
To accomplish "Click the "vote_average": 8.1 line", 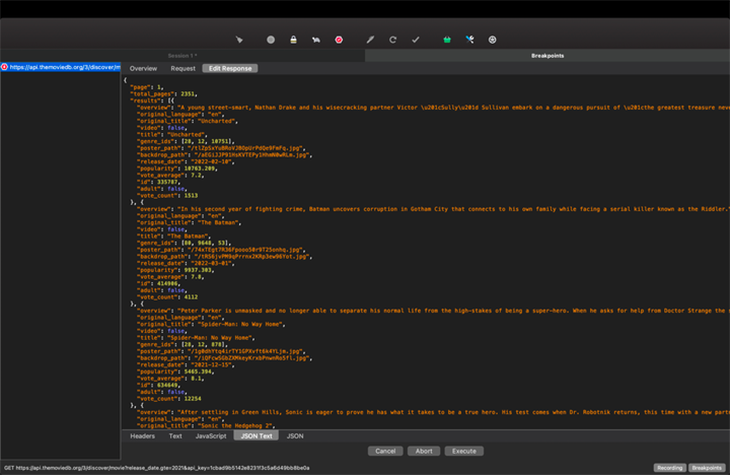I will (170, 379).
